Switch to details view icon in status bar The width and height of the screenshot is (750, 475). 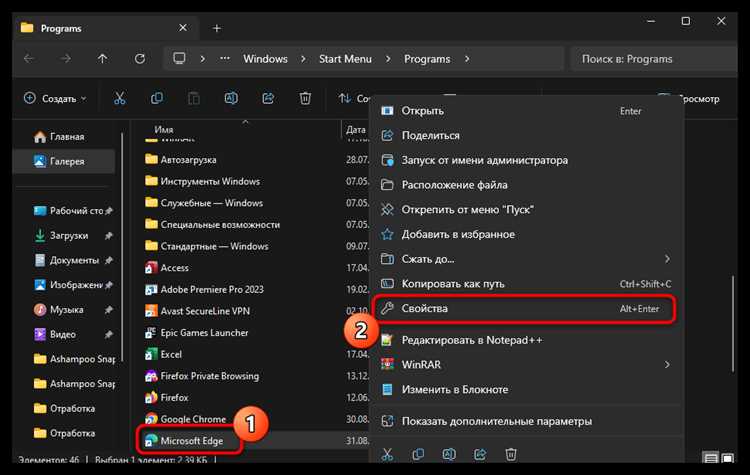click(711, 459)
